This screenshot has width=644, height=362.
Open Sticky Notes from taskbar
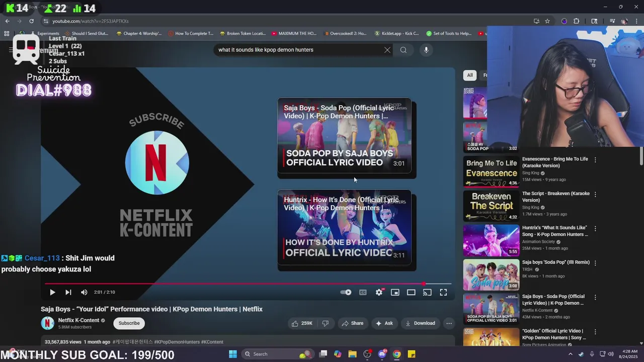point(412,354)
